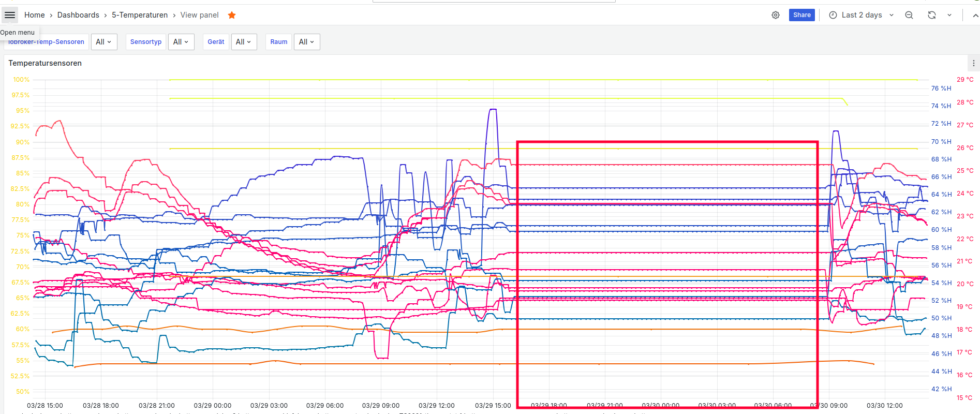The width and height of the screenshot is (980, 414).
Task: Open the Last 2 days time picker
Action: tap(862, 15)
